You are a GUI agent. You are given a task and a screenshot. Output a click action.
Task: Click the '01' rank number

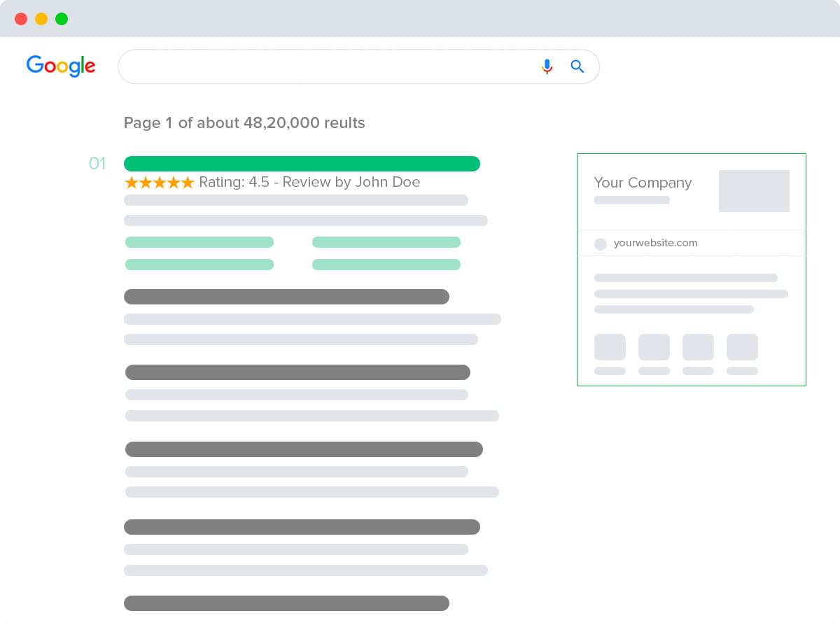97,164
